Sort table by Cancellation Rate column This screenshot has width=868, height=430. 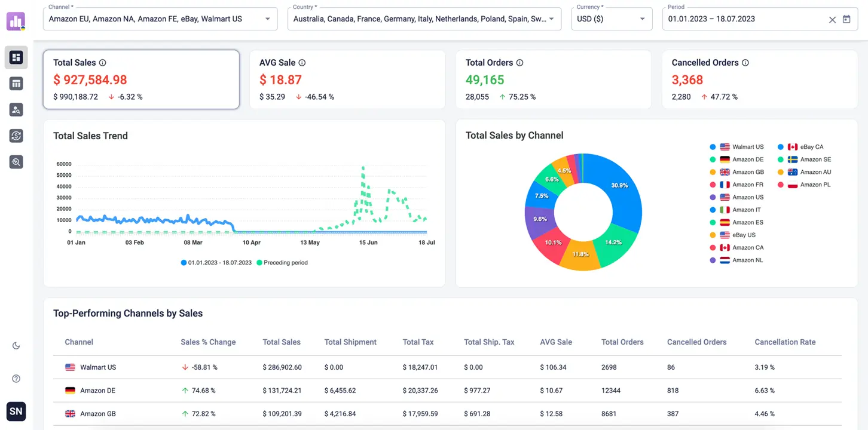pyautogui.click(x=784, y=342)
